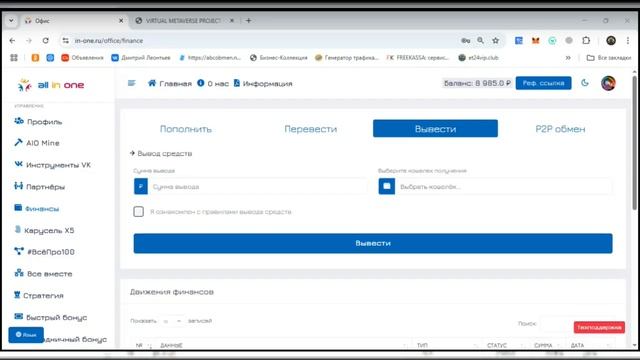Viewport: 640px width, 360px height.
Task: Open Инструменты VK in sidebar
Action: pos(52,165)
